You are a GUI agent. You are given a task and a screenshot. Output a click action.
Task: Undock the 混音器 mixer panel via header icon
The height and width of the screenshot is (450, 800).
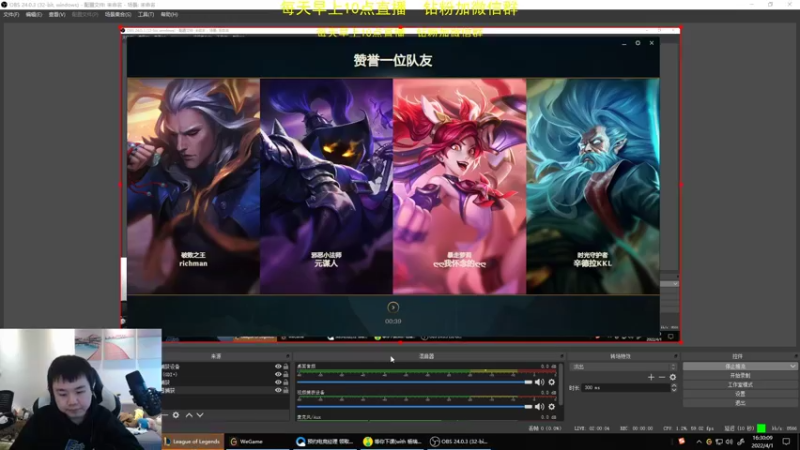(x=562, y=356)
